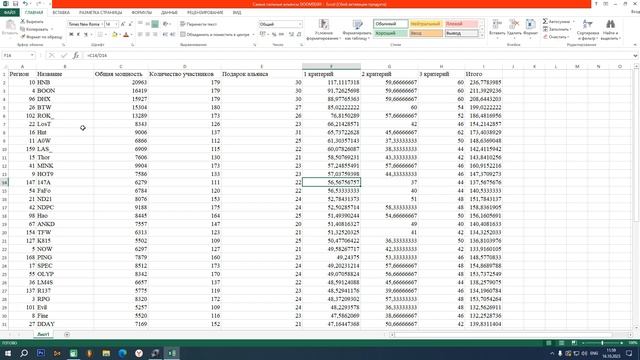
Task: Apply percent style format
Action: (x=274, y=35)
